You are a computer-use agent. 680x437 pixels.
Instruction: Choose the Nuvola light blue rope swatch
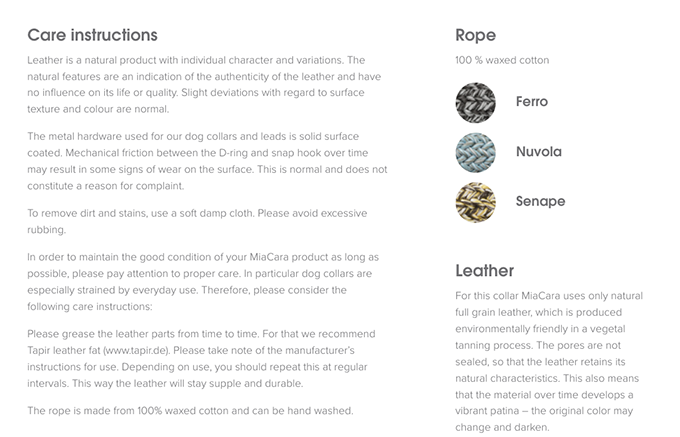(x=475, y=152)
